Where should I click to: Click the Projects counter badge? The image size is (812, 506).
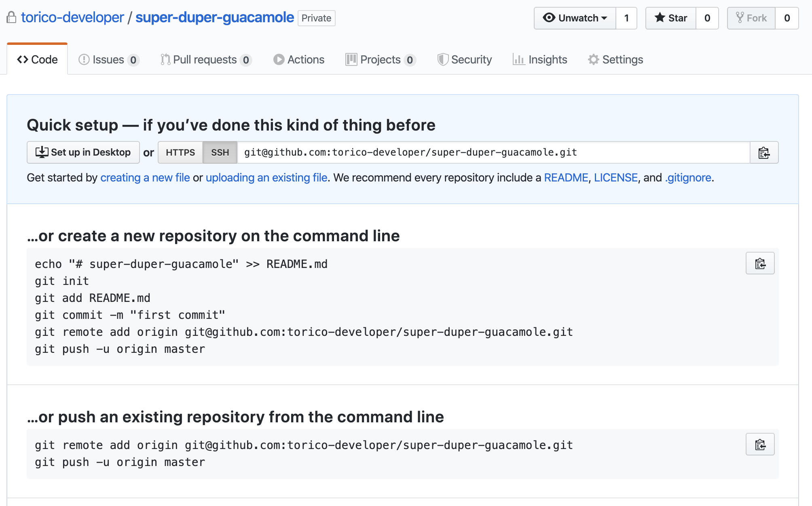(410, 60)
